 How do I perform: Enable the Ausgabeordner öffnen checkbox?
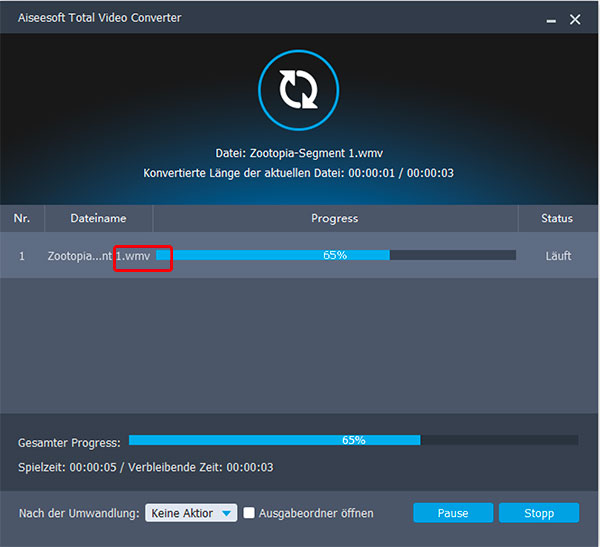pos(249,513)
